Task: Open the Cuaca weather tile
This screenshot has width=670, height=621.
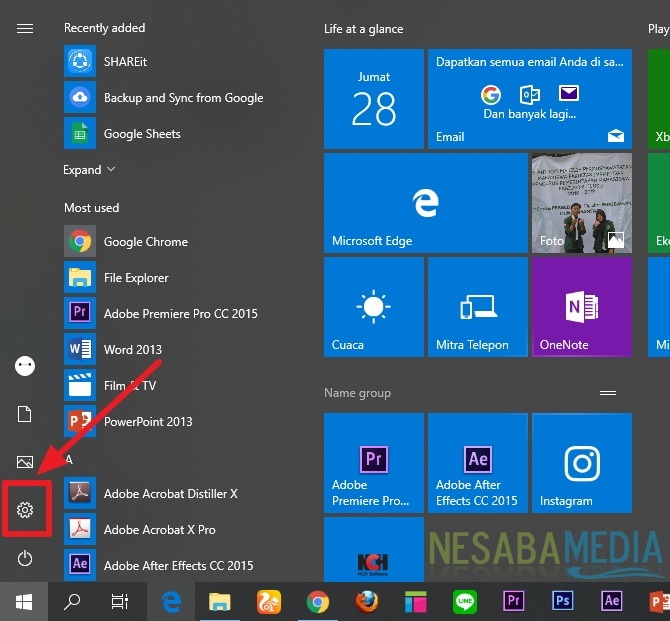Action: [373, 307]
